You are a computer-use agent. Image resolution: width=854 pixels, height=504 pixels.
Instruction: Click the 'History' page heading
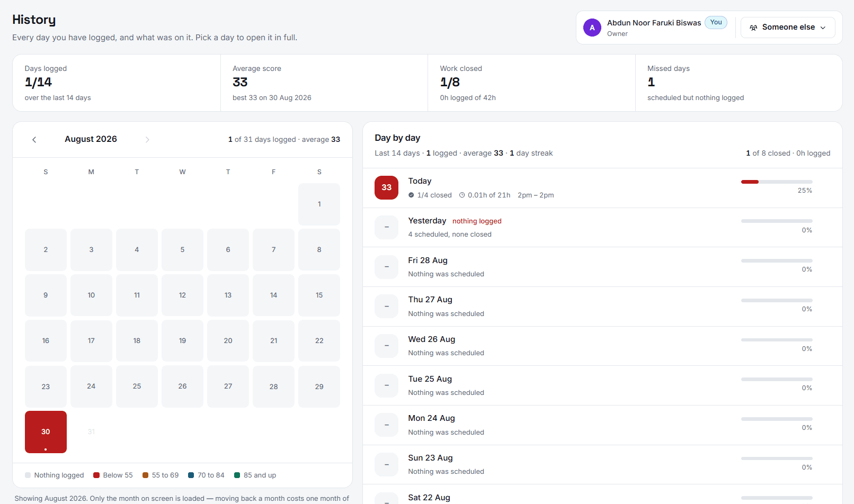pyautogui.click(x=34, y=20)
